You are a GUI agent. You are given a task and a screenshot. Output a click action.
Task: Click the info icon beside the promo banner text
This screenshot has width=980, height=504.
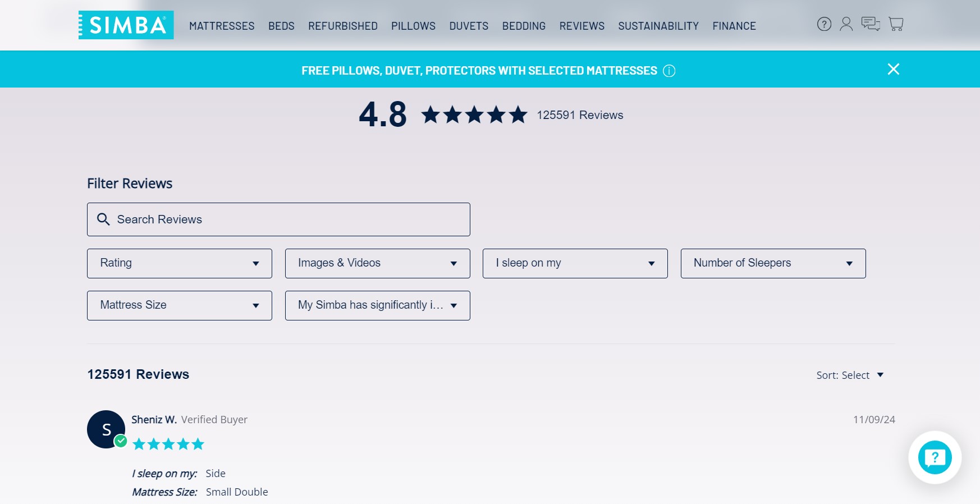(669, 71)
